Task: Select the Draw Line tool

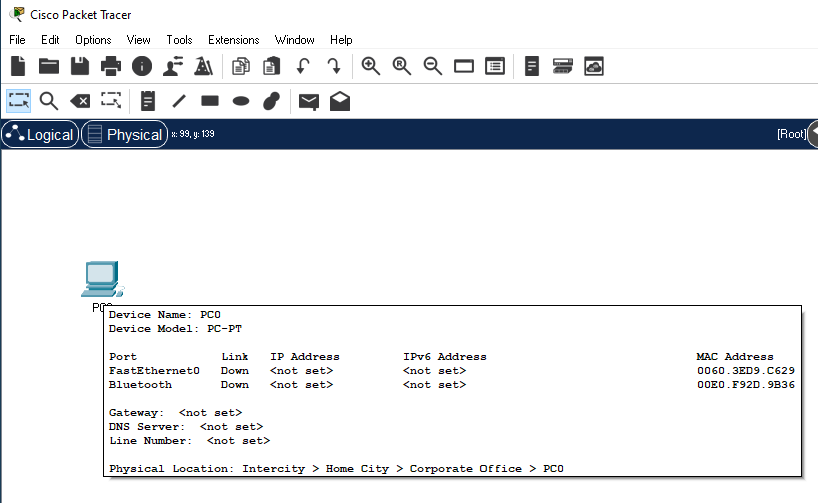Action: point(179,101)
